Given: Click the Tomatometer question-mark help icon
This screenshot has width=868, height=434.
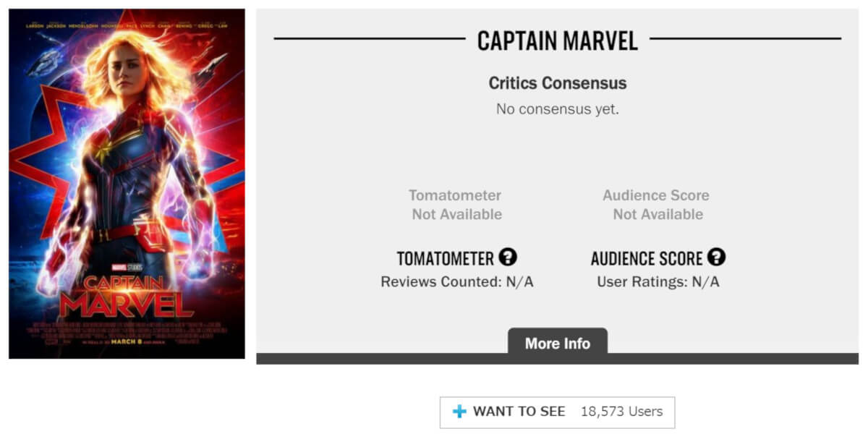Looking at the screenshot, I should (509, 257).
